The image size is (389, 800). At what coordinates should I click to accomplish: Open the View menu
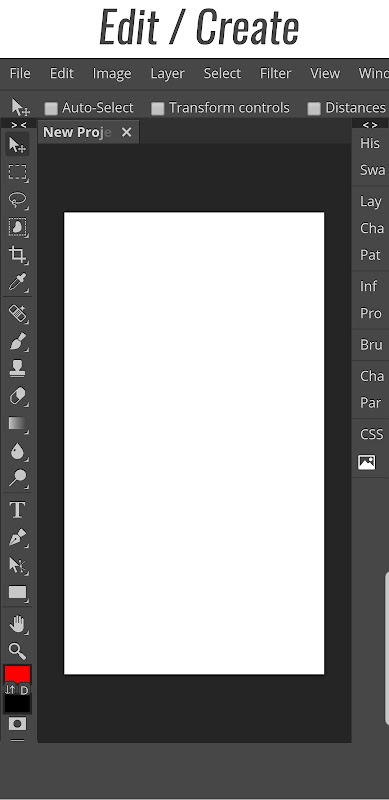tap(325, 73)
